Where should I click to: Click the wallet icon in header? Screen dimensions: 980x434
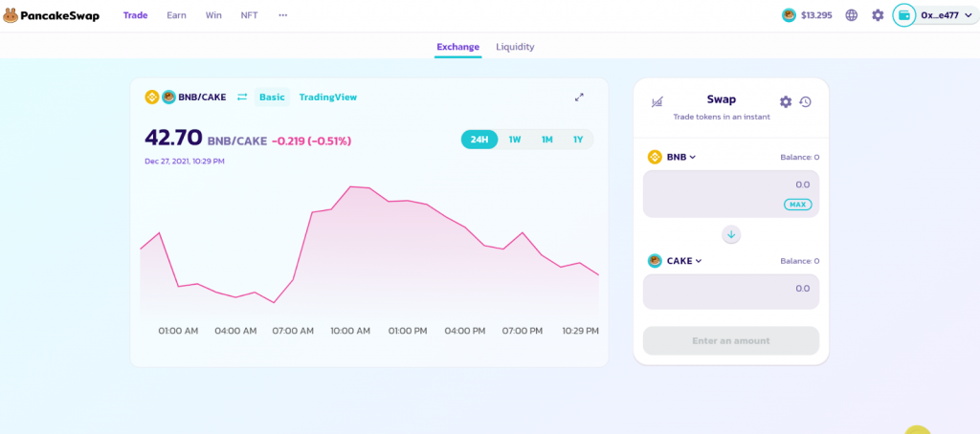coord(903,15)
